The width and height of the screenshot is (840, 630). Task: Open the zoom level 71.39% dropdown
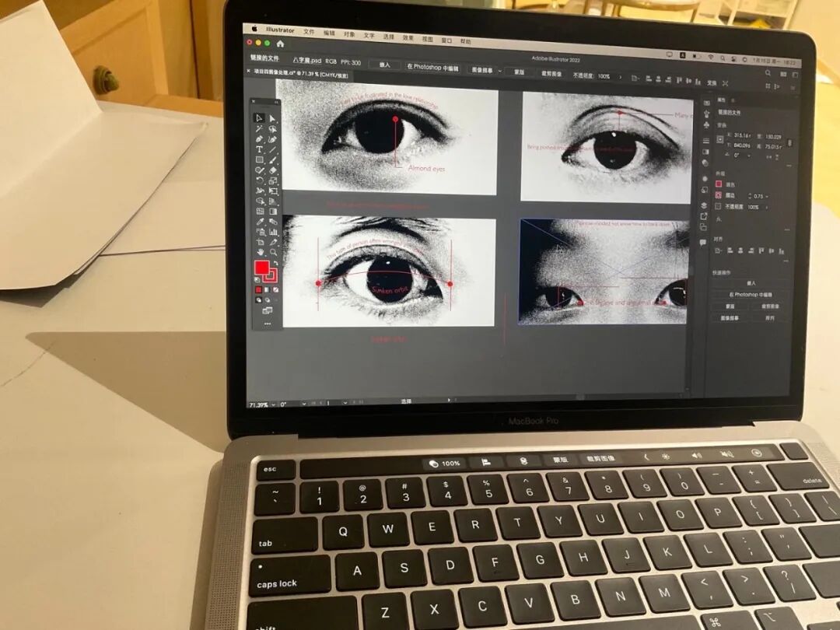pos(275,404)
